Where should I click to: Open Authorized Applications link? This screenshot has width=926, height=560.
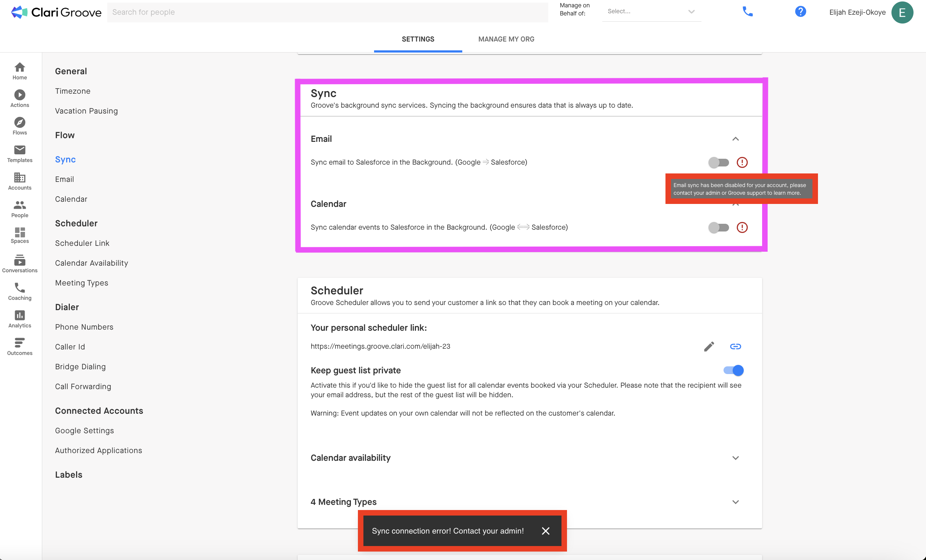[98, 450]
